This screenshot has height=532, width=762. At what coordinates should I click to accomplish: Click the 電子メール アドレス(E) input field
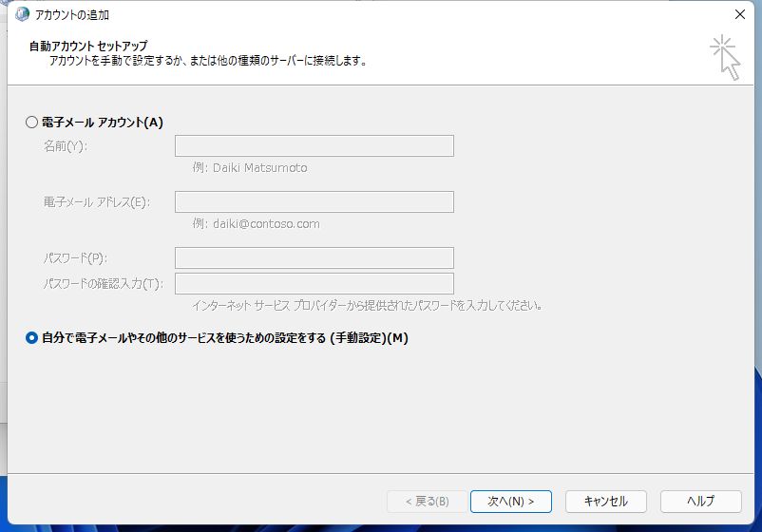(x=314, y=201)
